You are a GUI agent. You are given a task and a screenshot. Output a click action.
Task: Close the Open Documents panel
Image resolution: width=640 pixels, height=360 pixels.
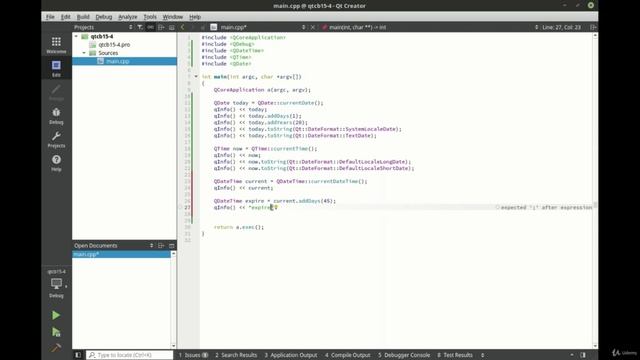tap(172, 246)
